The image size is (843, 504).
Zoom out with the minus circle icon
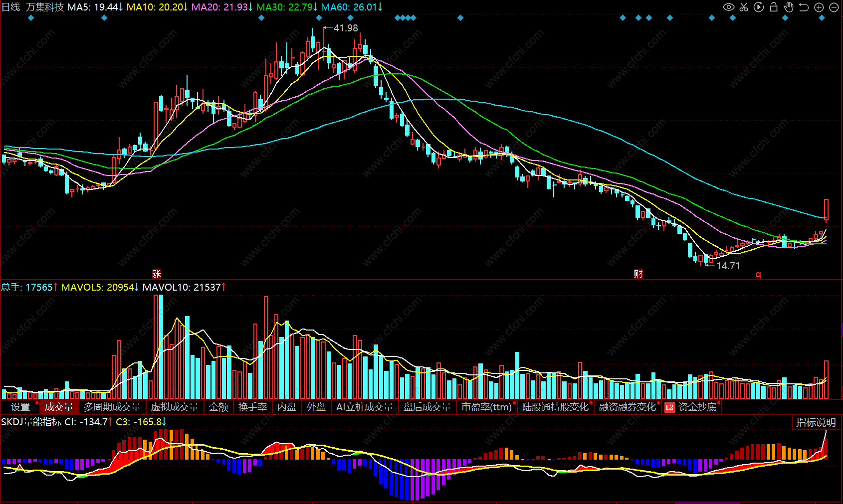click(834, 7)
